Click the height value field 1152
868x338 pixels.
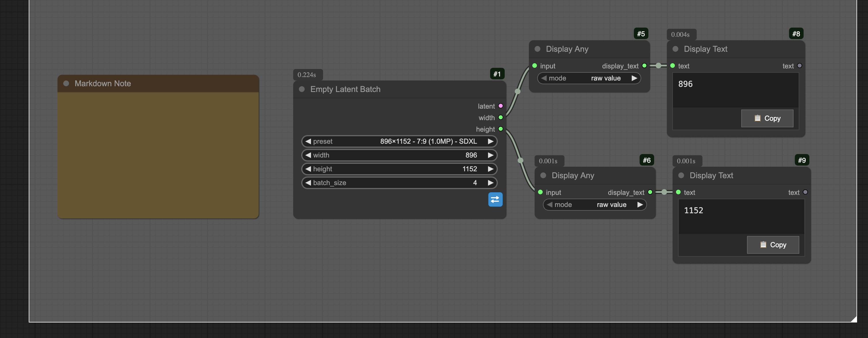click(x=399, y=169)
